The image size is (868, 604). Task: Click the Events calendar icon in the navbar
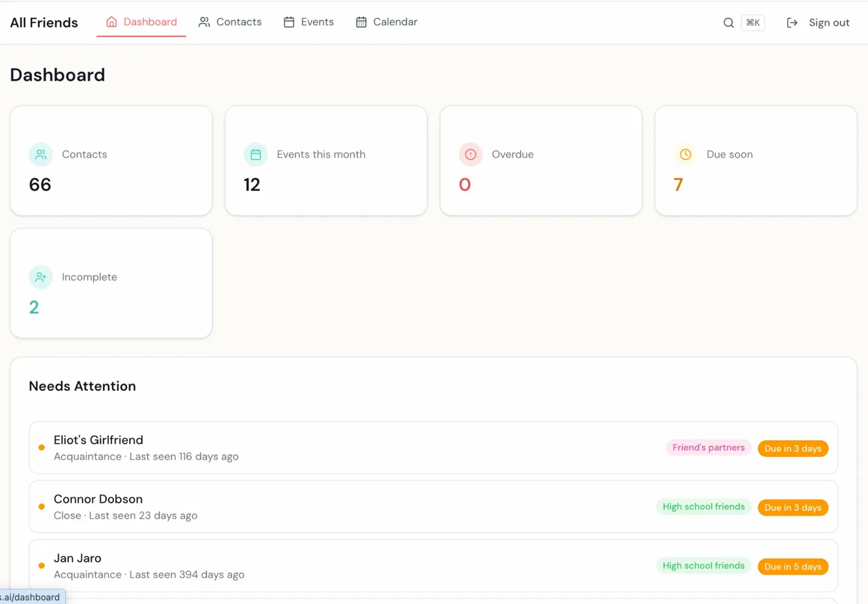click(288, 21)
